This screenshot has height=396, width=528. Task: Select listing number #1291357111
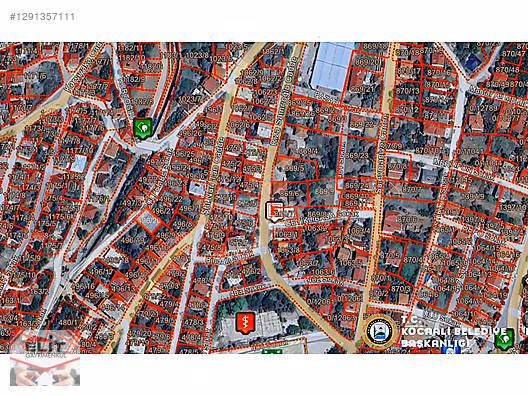[x=42, y=16]
